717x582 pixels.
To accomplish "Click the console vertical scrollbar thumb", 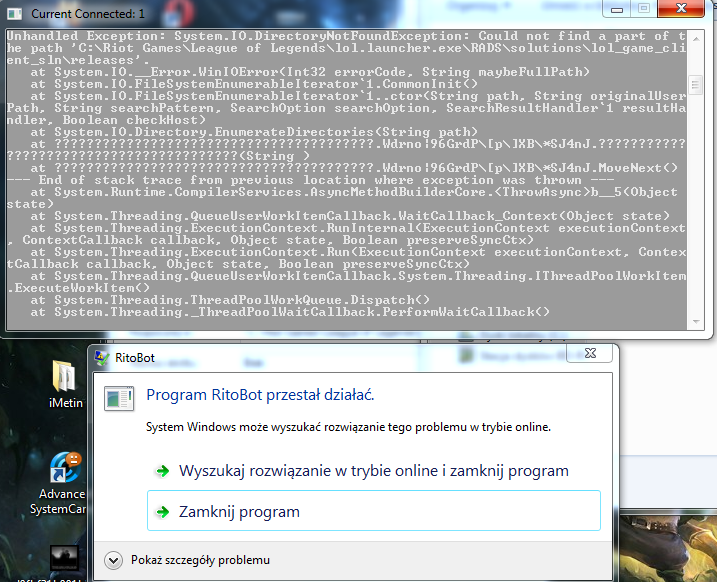I will [696, 85].
